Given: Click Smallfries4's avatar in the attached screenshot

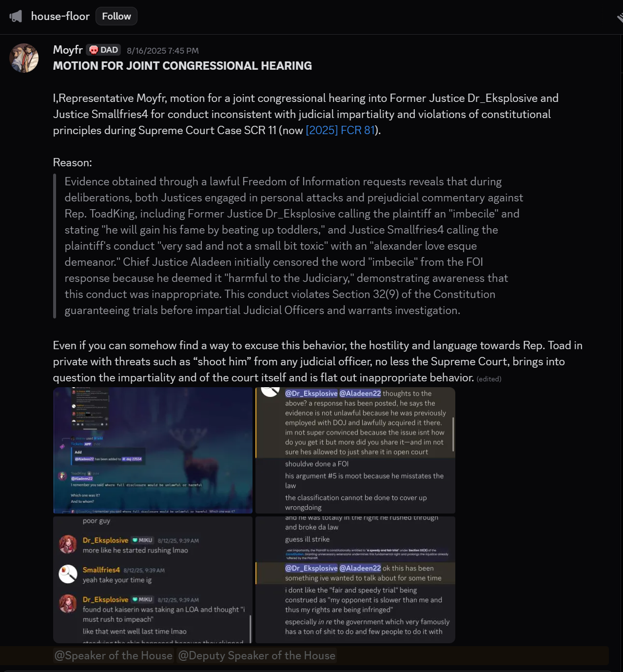Looking at the screenshot, I should click(68, 574).
